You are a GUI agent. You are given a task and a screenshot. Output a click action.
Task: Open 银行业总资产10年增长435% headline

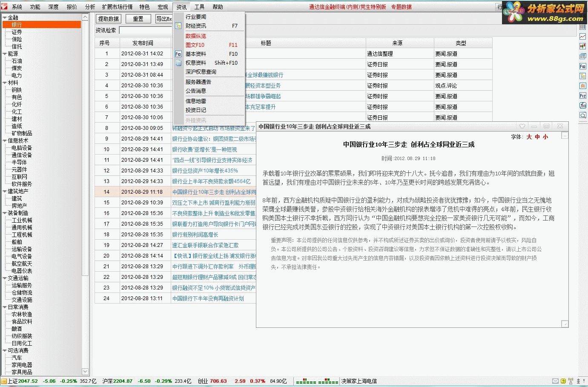(x=205, y=170)
